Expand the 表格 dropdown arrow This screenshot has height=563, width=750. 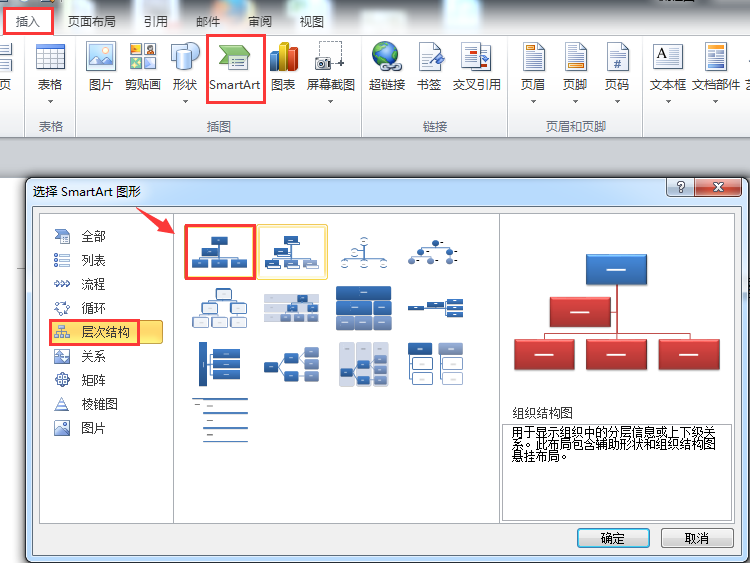coord(50,101)
